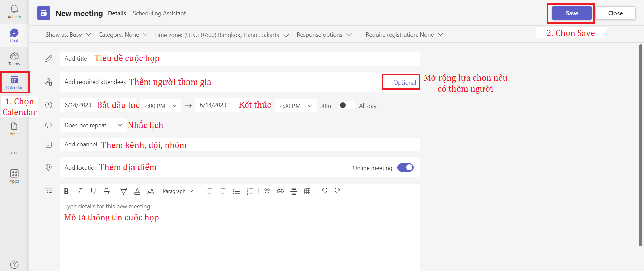This screenshot has width=644, height=271.
Task: Open Apps in the sidebar
Action: 14,176
